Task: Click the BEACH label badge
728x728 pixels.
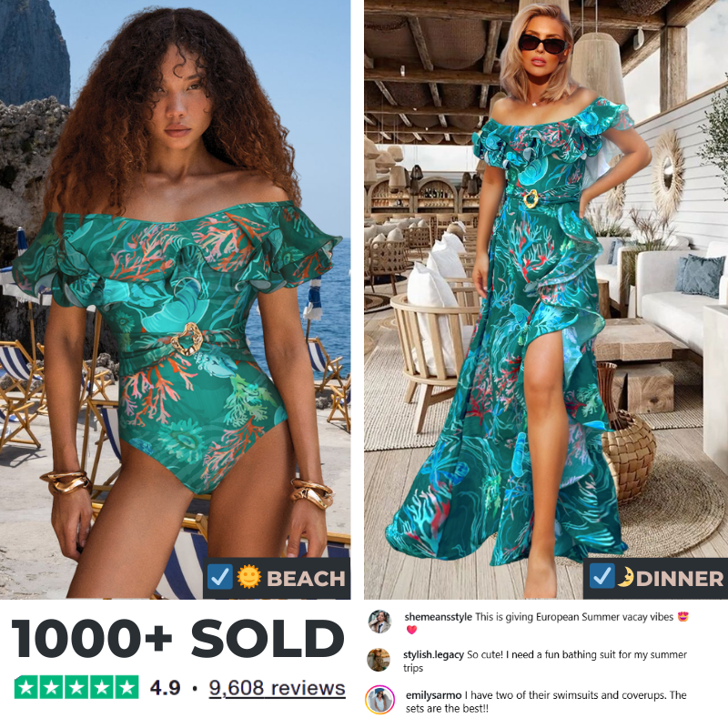Action: [x=277, y=578]
